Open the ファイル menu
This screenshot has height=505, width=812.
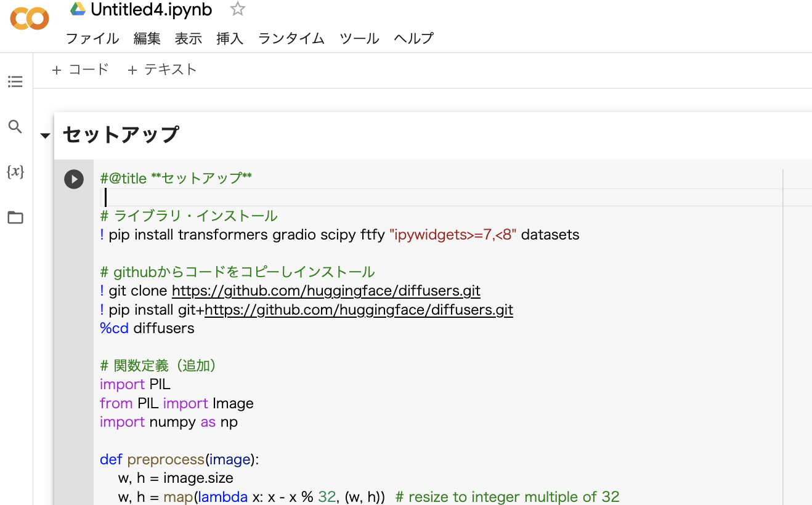[92, 38]
